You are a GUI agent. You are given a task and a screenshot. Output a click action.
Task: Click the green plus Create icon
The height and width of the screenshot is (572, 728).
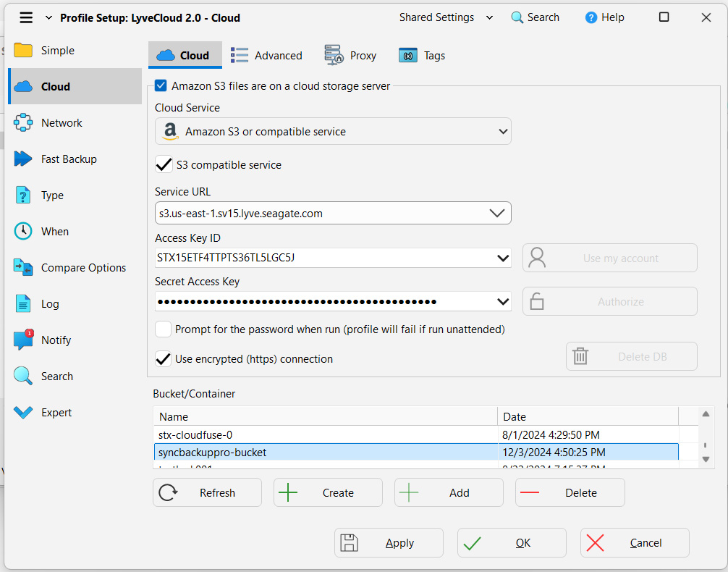pyautogui.click(x=288, y=492)
